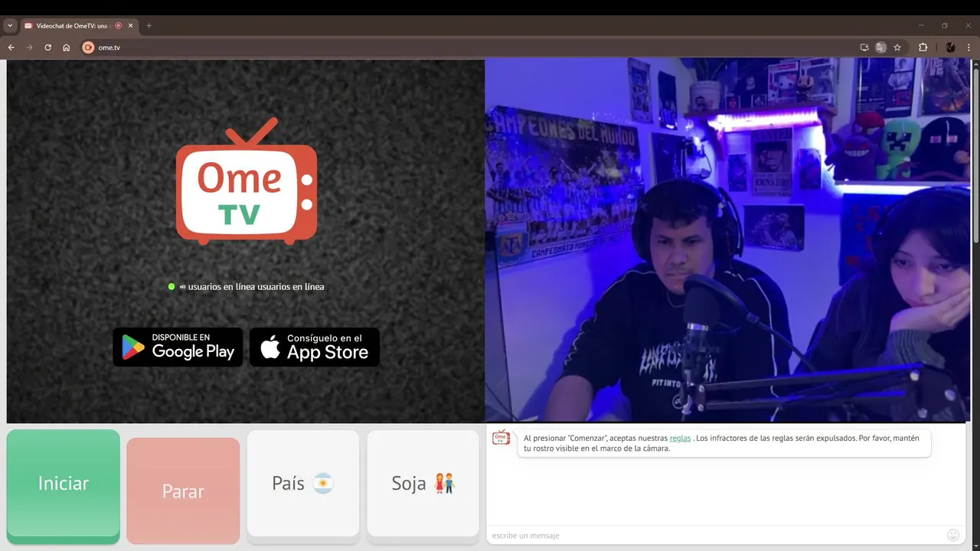Open the browser extensions puzzle icon
Viewport: 980px width, 551px height.
923,47
